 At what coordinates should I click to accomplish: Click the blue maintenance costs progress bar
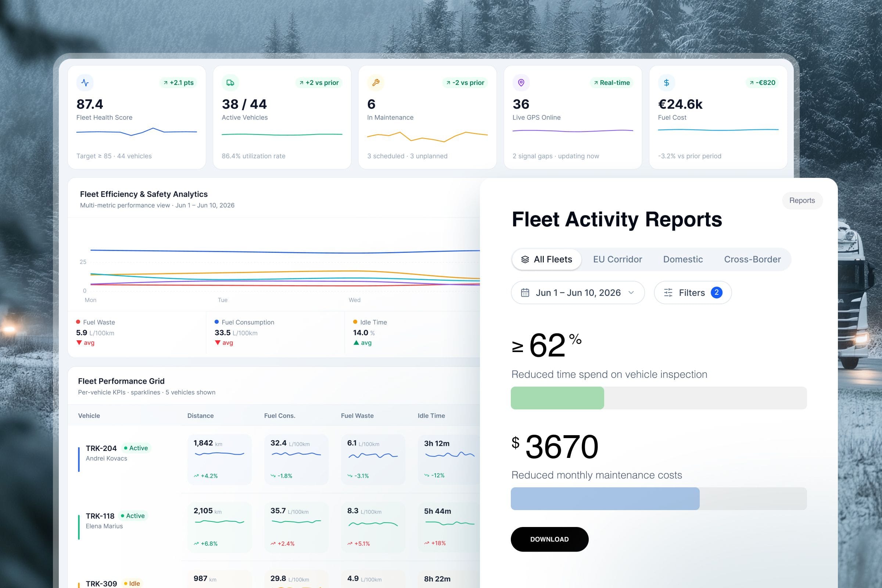pos(605,499)
